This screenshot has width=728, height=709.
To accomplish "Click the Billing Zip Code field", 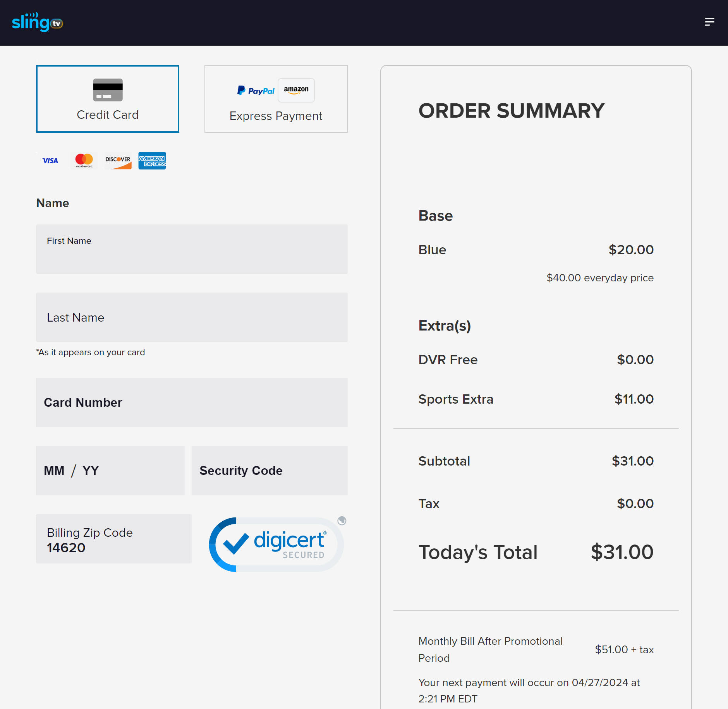I will (114, 539).
